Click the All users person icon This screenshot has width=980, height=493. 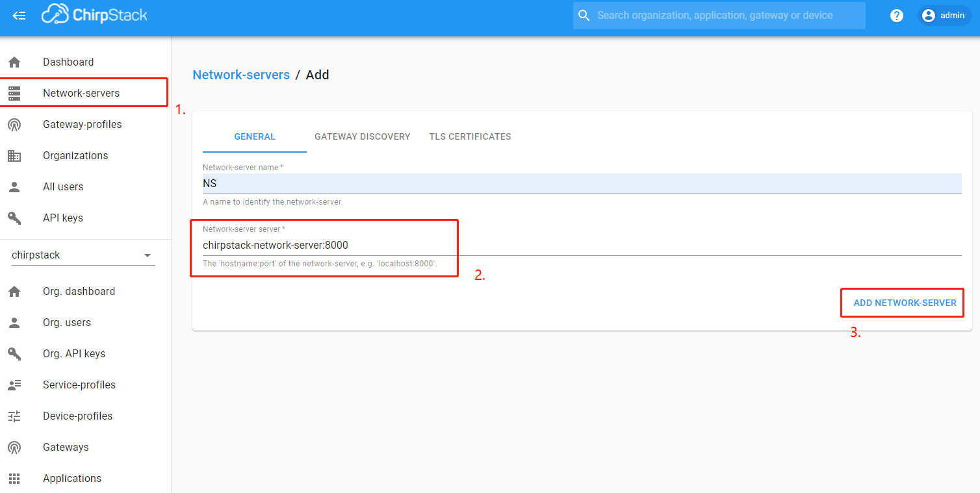coord(14,187)
